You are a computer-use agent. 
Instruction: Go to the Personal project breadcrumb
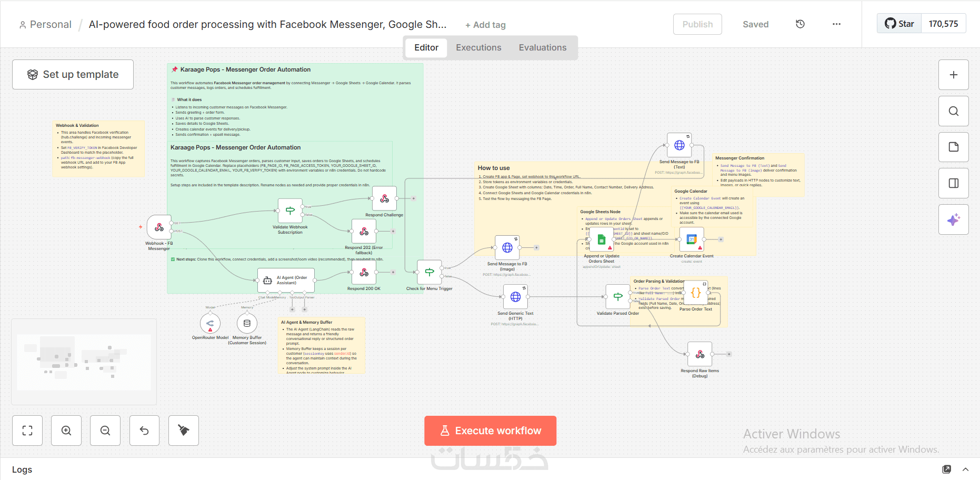[x=45, y=25]
